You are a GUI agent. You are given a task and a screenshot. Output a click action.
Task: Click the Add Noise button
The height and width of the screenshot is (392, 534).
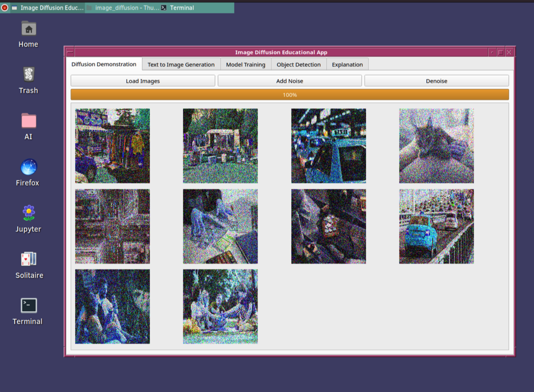pos(289,81)
